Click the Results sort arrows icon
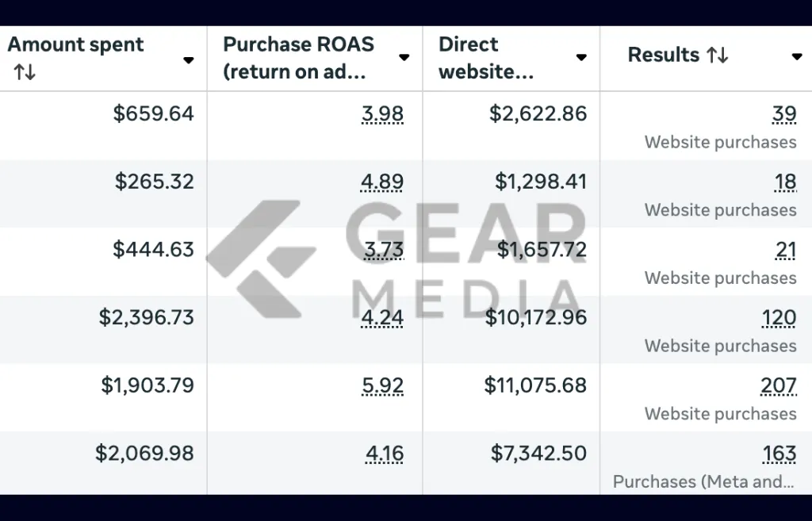Image resolution: width=812 pixels, height=521 pixels. (x=718, y=55)
